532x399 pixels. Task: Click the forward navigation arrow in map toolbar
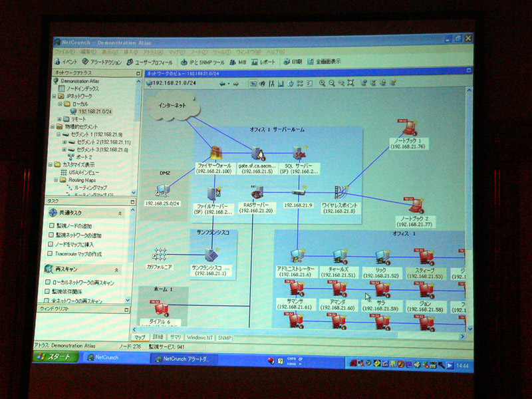coord(236,84)
